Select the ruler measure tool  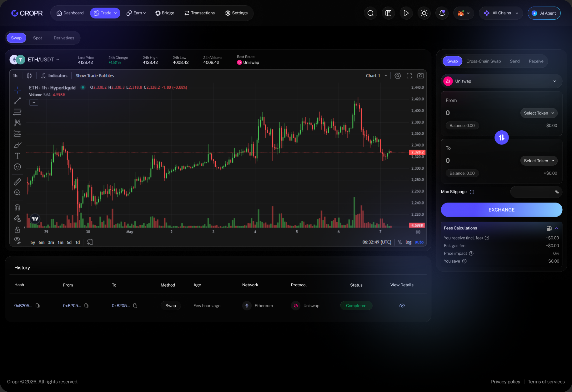pyautogui.click(x=18, y=182)
